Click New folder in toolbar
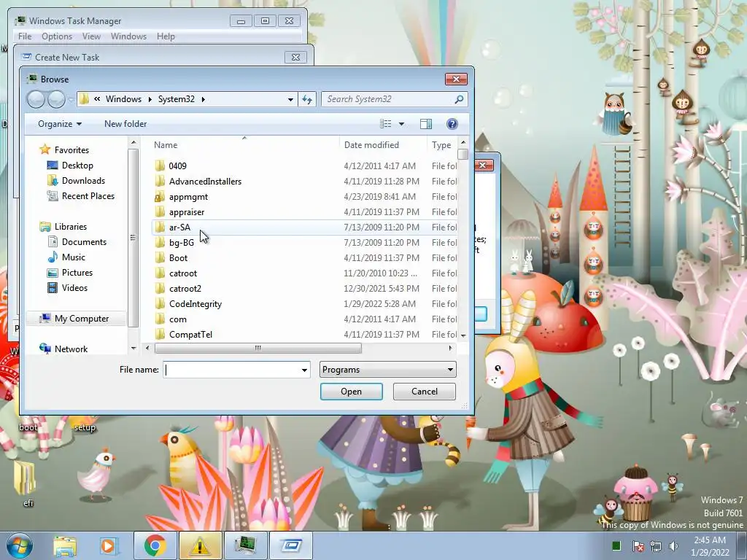 125,124
